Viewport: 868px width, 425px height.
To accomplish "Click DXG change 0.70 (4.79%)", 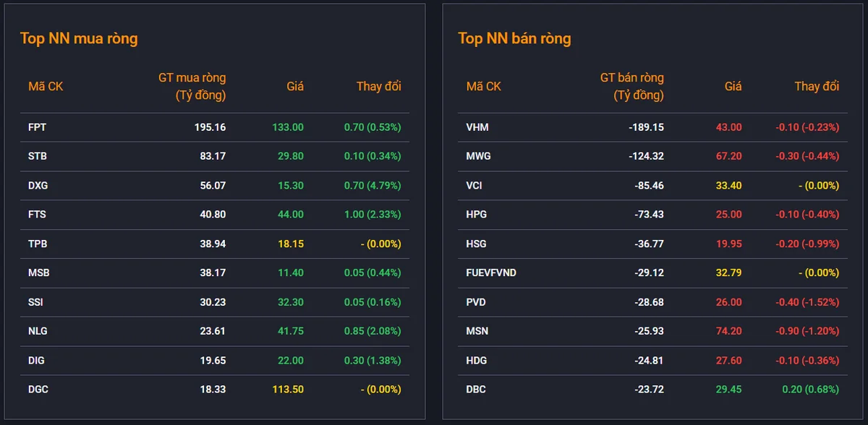I will pyautogui.click(x=373, y=186).
